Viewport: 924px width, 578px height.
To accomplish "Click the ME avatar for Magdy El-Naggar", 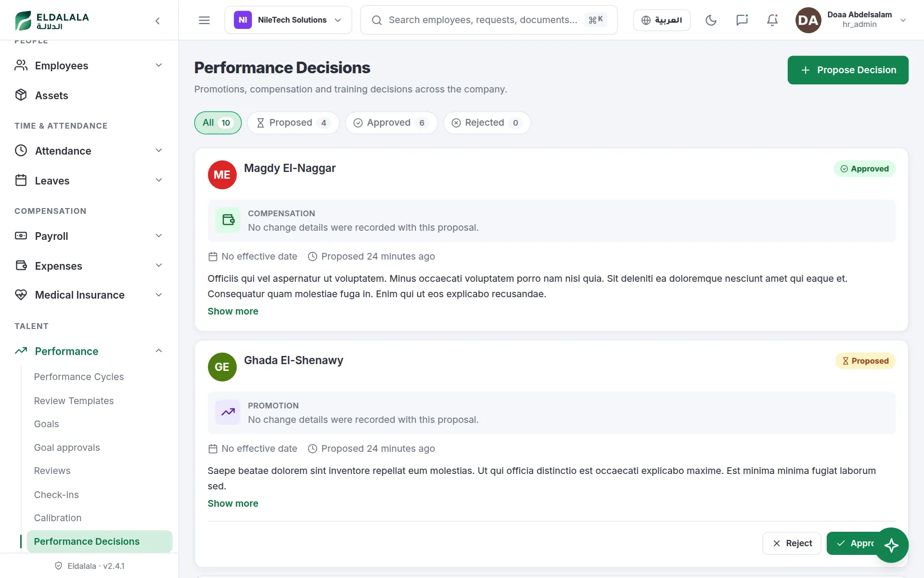I will [x=222, y=175].
